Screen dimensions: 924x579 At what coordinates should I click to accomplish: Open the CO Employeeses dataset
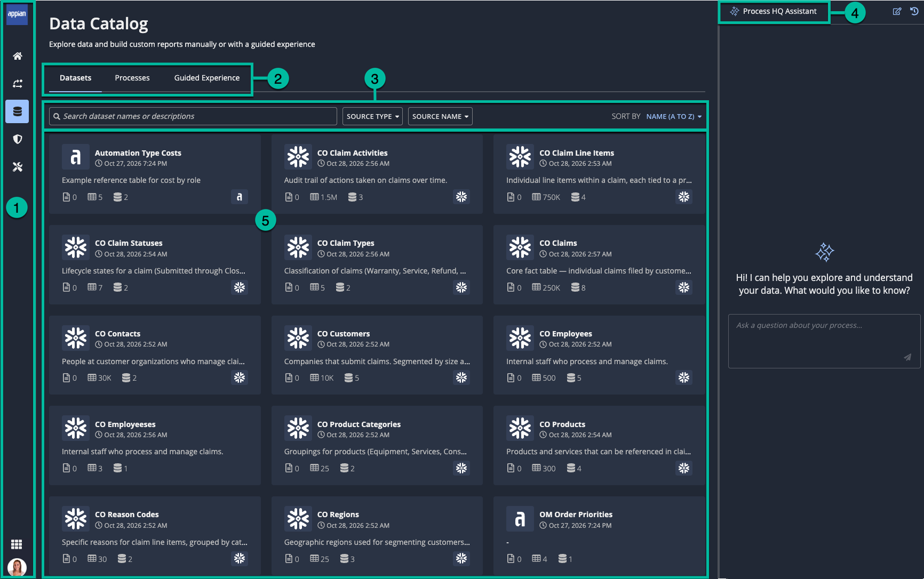[x=155, y=445]
